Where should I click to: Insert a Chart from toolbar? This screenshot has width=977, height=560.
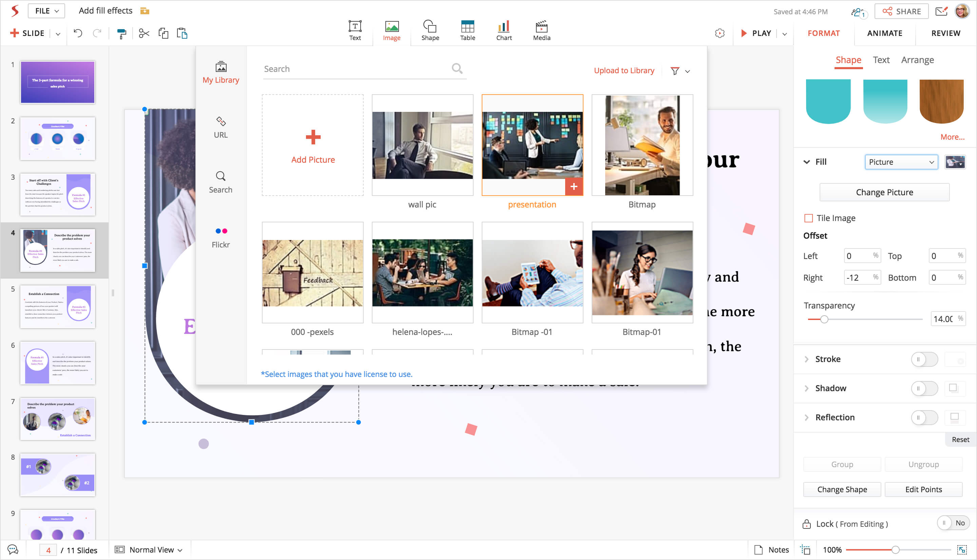pyautogui.click(x=504, y=31)
